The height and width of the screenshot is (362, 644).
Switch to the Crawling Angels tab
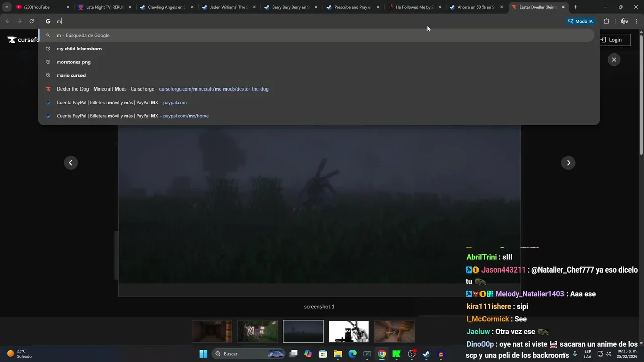[167, 7]
